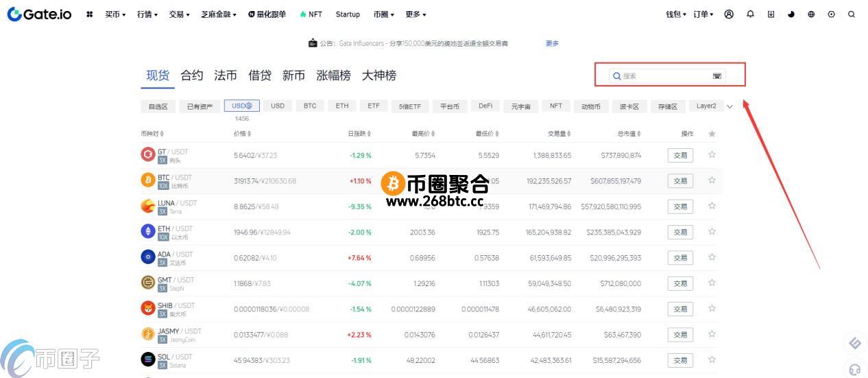Click the favorites star column header
This screenshot has width=868, height=378.
(712, 134)
